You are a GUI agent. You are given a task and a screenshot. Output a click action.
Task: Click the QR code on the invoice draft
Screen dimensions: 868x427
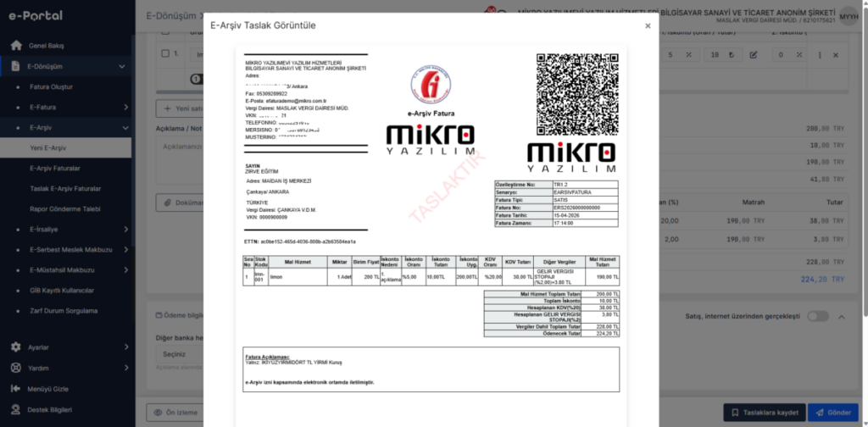[x=576, y=95]
